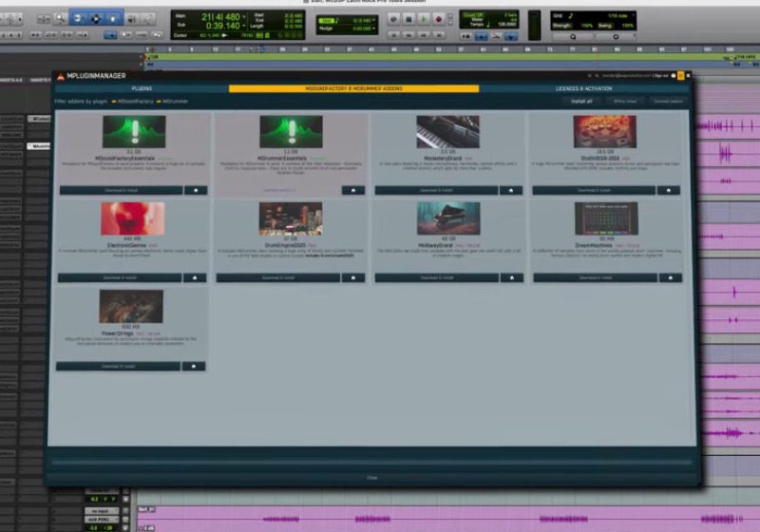The width and height of the screenshot is (760, 532).
Task: Open home page for DrumEmpire2020 addon
Action: coord(353,277)
